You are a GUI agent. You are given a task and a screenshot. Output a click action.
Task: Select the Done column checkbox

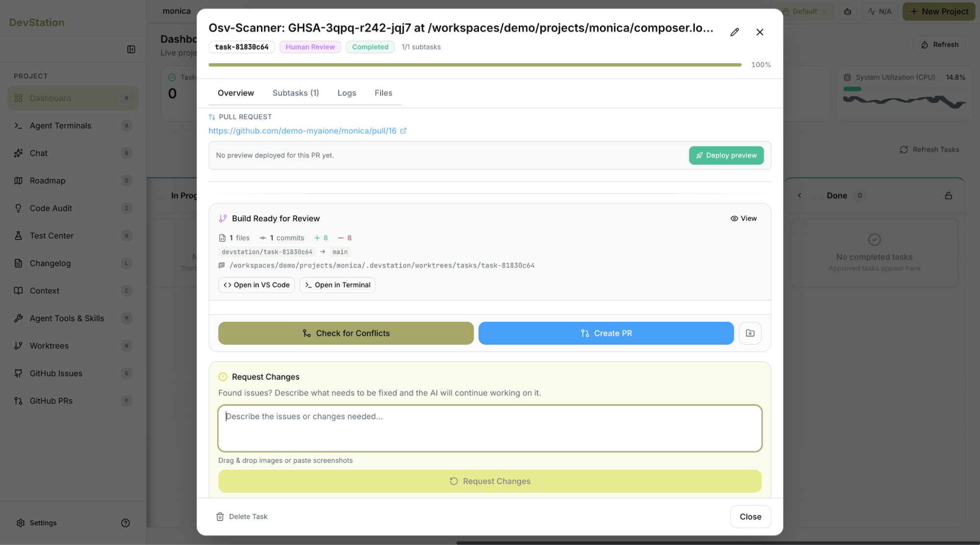[x=817, y=196]
